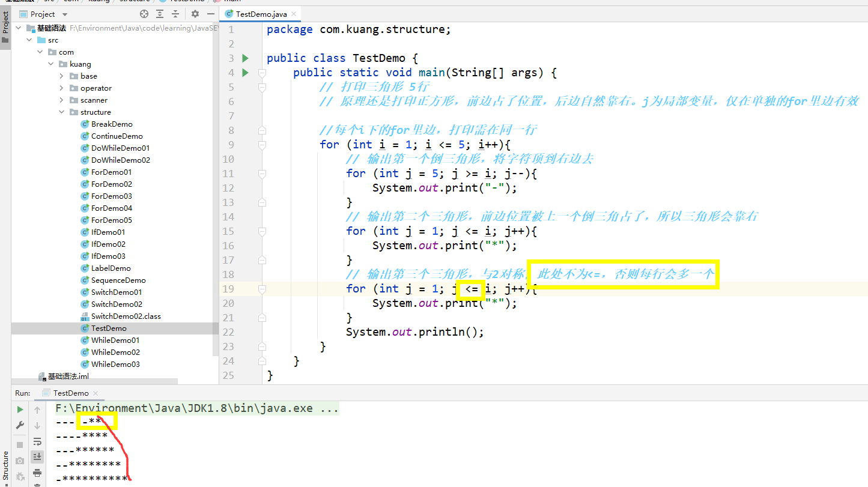Collapse the structure package
Screen dimensions: 868x487
[x=62, y=112]
